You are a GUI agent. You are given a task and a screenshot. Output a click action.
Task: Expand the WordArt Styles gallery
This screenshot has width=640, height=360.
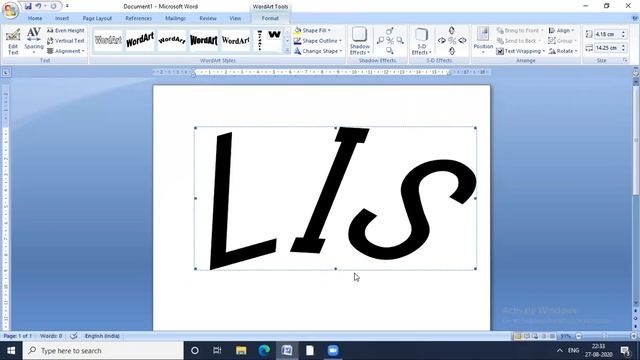pos(287,50)
